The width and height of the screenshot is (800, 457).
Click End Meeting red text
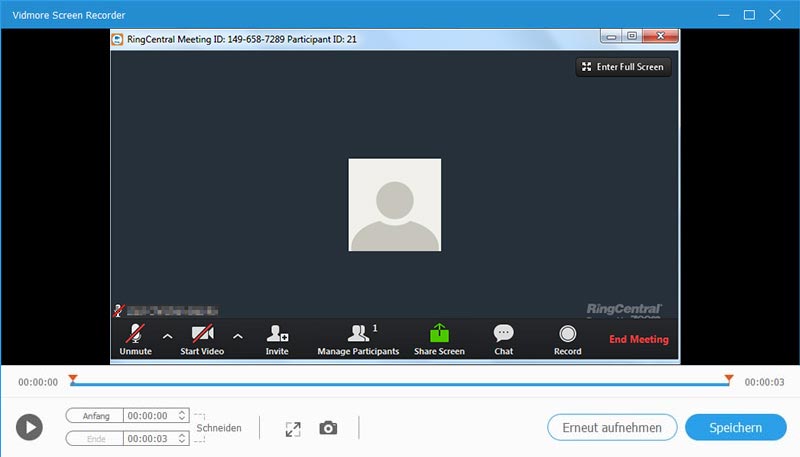tap(639, 340)
